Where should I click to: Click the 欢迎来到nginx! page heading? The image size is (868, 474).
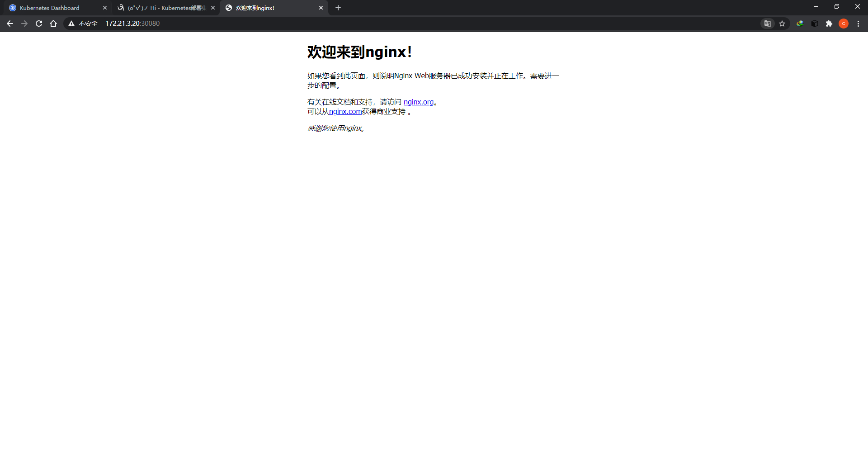[x=359, y=52]
